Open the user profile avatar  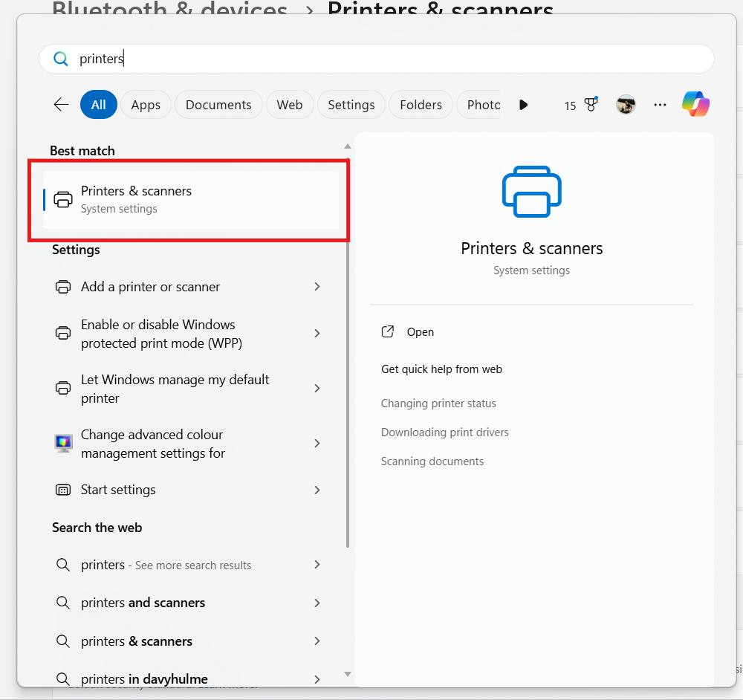[626, 104]
